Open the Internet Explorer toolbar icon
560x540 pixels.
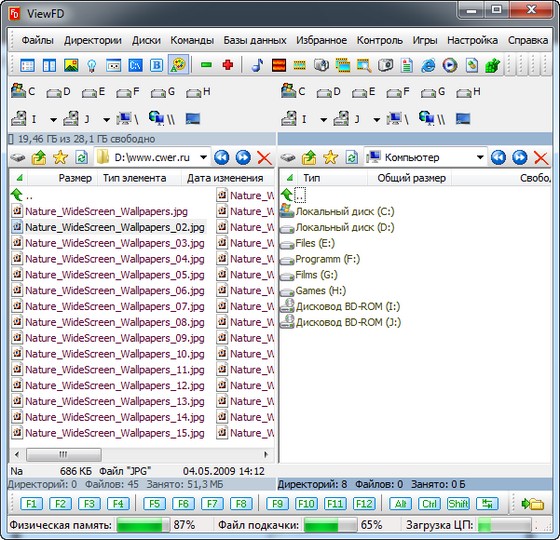(x=428, y=65)
